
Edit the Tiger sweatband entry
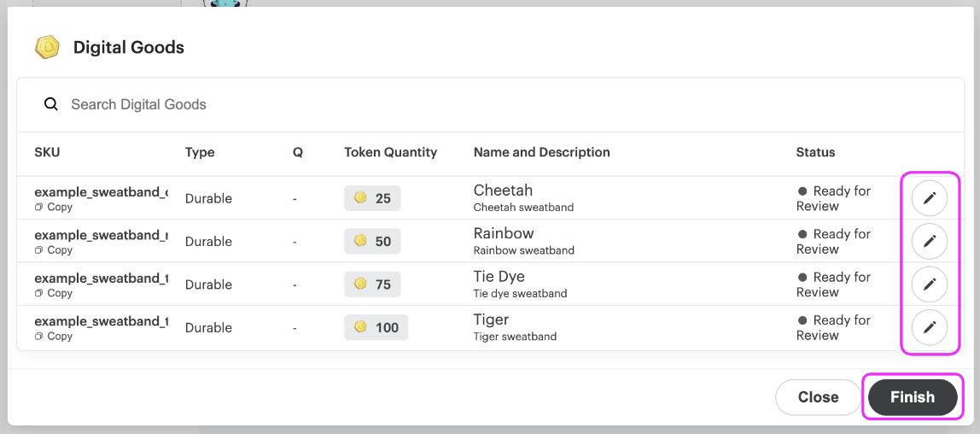pyautogui.click(x=930, y=326)
